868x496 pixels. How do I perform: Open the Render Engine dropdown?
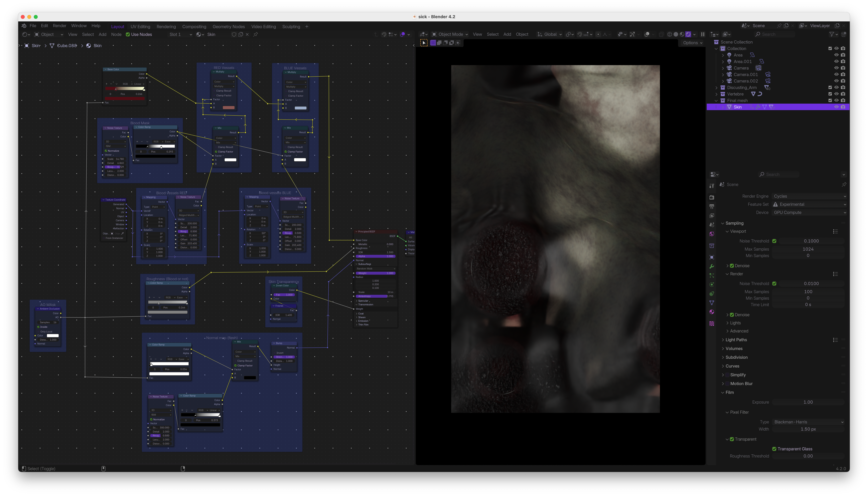tap(809, 196)
